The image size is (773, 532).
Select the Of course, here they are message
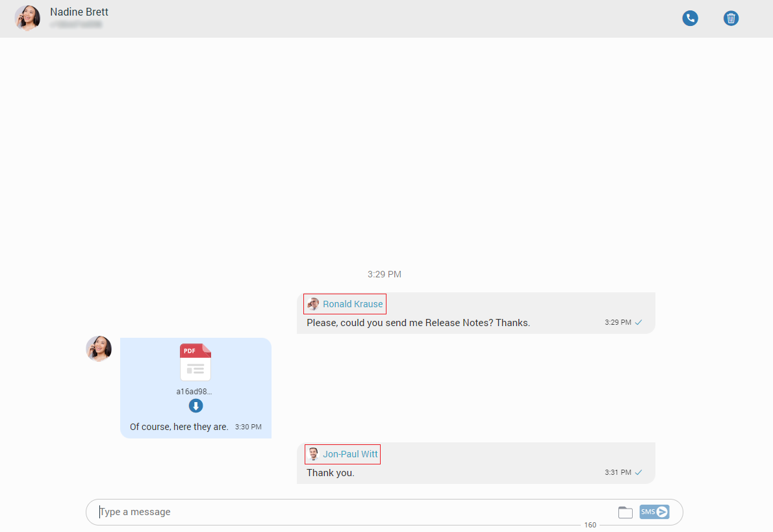click(179, 427)
